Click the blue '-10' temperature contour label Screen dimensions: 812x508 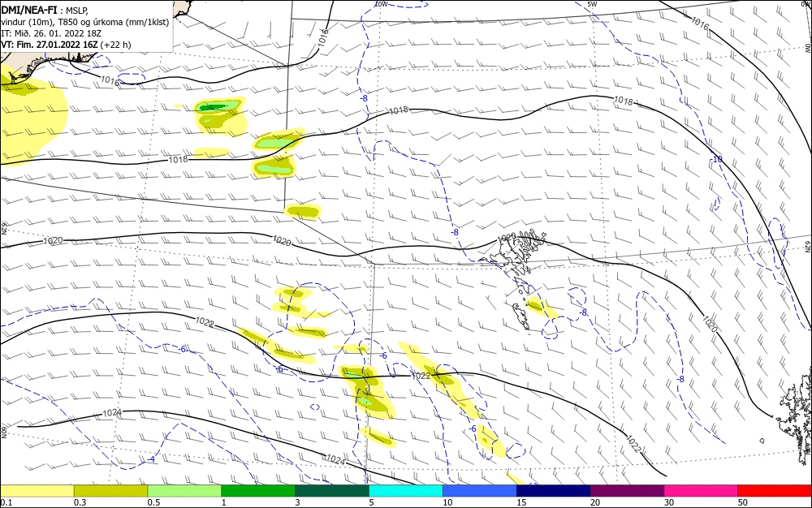point(717,159)
